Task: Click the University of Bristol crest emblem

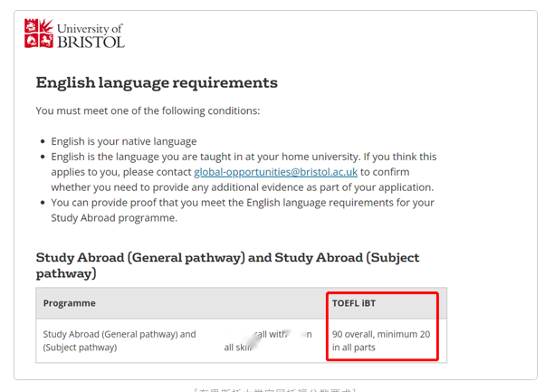Action: [39, 33]
